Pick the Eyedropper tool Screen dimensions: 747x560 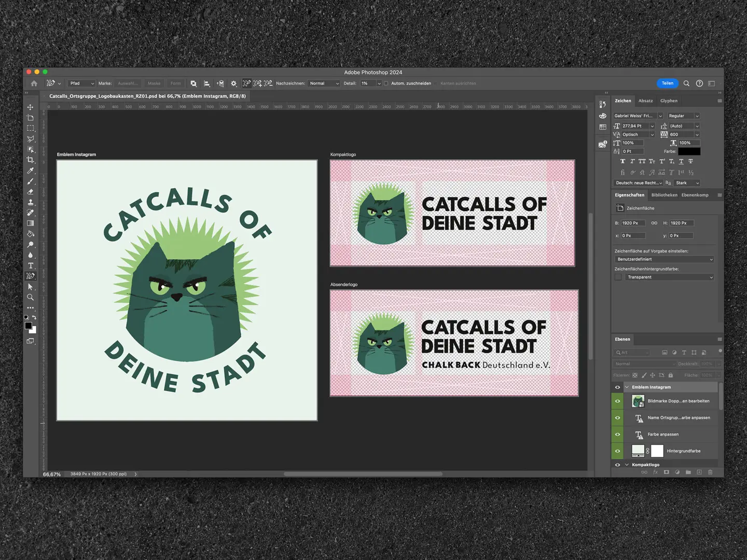pos(31,170)
